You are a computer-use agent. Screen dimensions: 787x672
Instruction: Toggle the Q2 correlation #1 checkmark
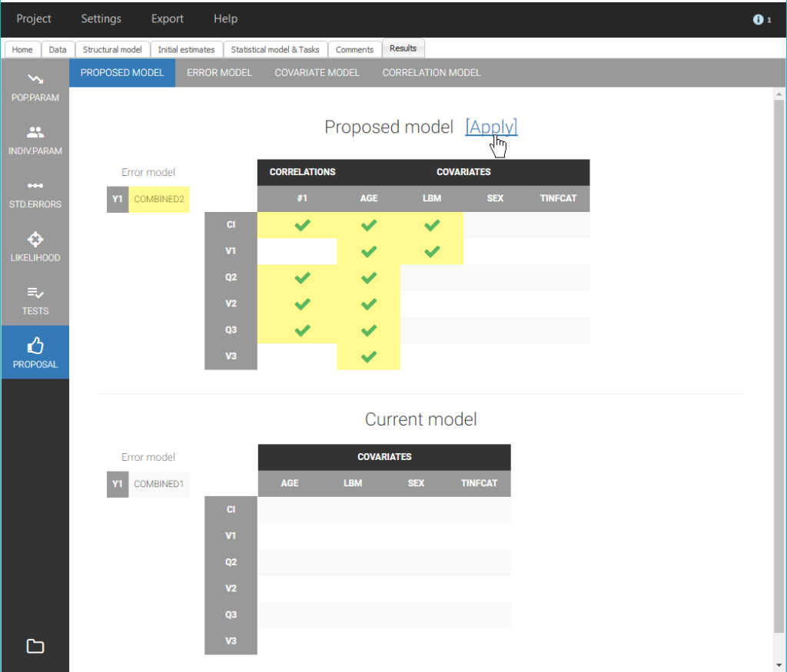pyautogui.click(x=303, y=278)
